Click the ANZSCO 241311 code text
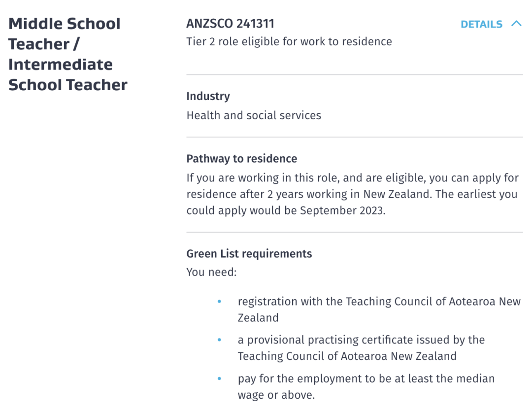Viewport: 532px width, 413px height. [x=231, y=24]
